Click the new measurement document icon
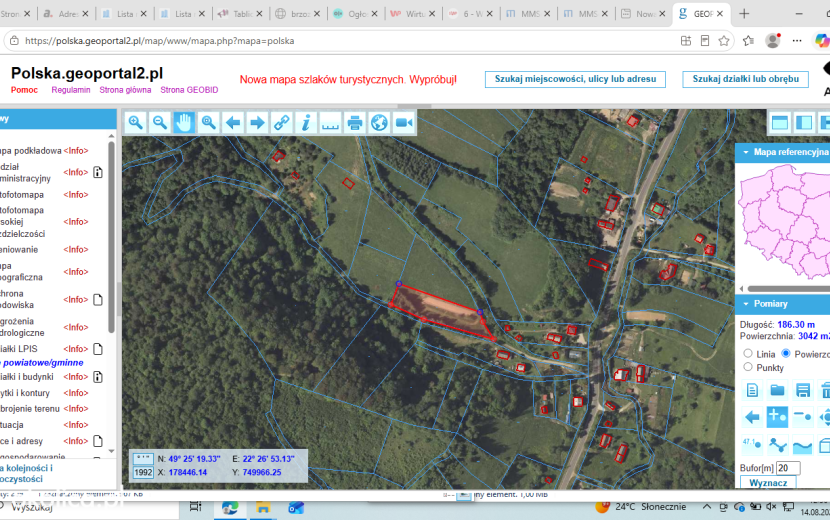This screenshot has height=520, width=830. 752,390
